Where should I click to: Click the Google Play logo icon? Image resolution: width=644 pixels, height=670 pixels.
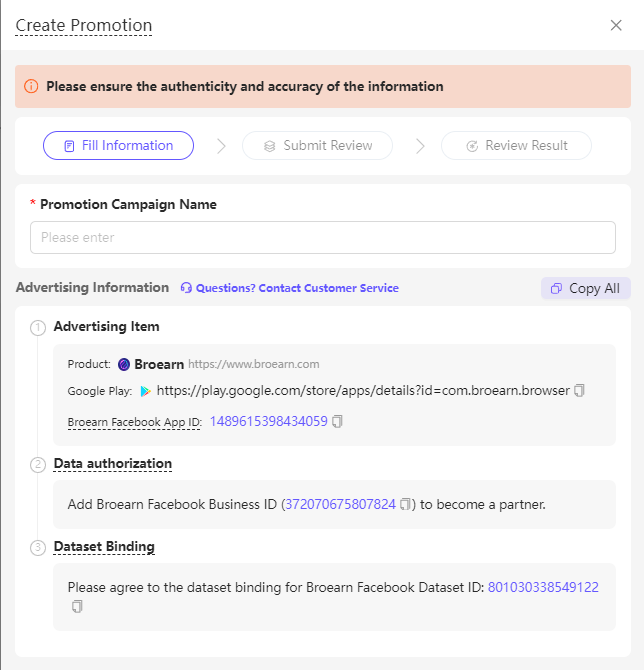tap(146, 391)
